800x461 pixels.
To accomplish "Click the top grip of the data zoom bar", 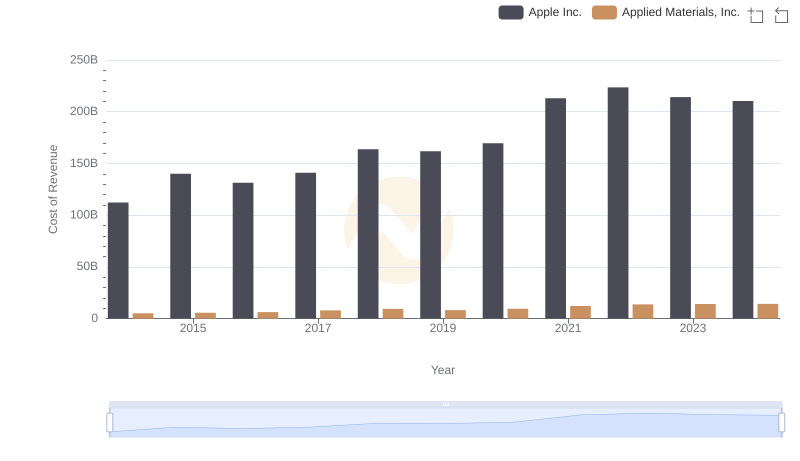I will 445,404.
